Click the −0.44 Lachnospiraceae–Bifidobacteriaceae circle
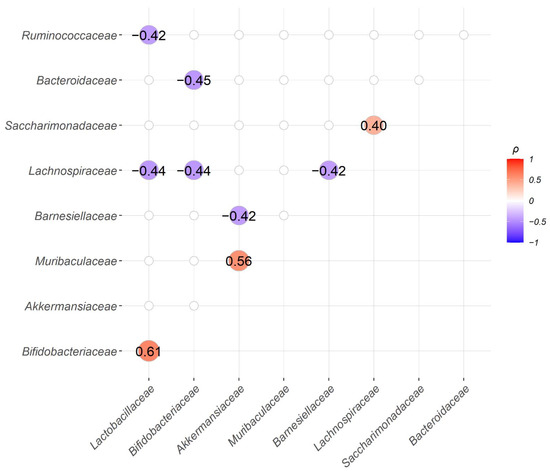Screen dimensions: 550x471 pos(194,170)
